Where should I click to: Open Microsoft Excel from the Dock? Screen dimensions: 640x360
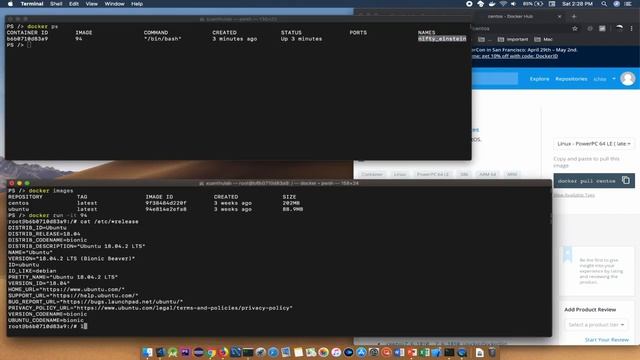tap(424, 352)
